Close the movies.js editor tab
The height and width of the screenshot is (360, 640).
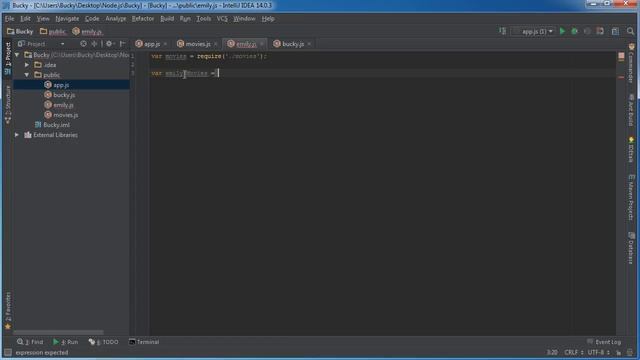(x=216, y=44)
